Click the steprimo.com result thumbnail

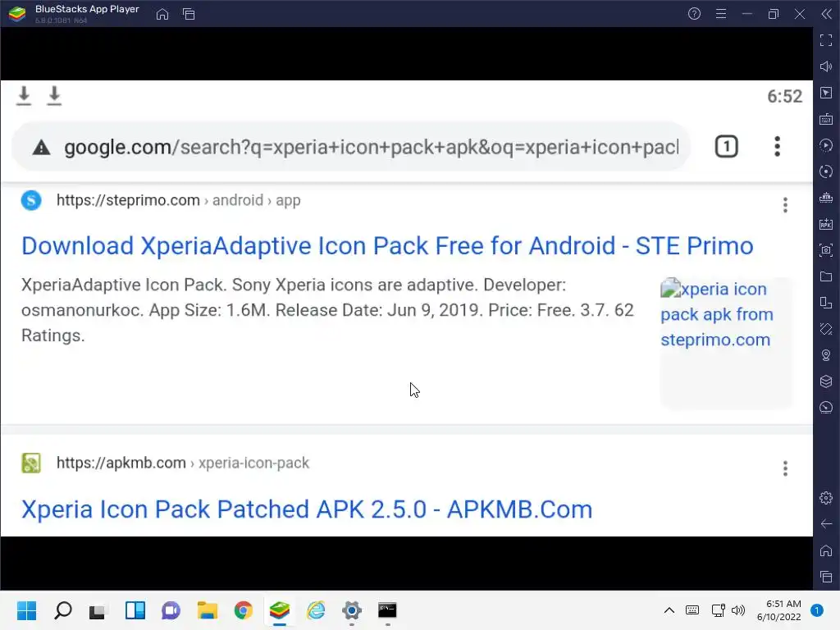pos(727,343)
